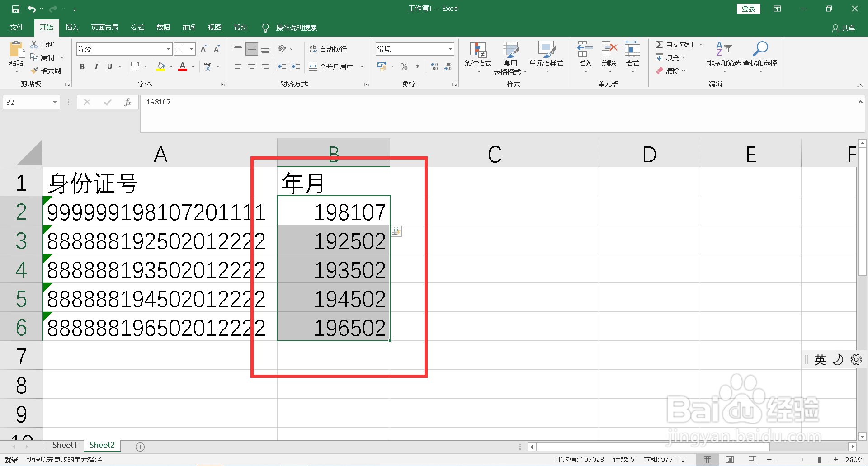Switch to Insert (插入) tab
The width and height of the screenshot is (868, 466).
click(x=72, y=28)
